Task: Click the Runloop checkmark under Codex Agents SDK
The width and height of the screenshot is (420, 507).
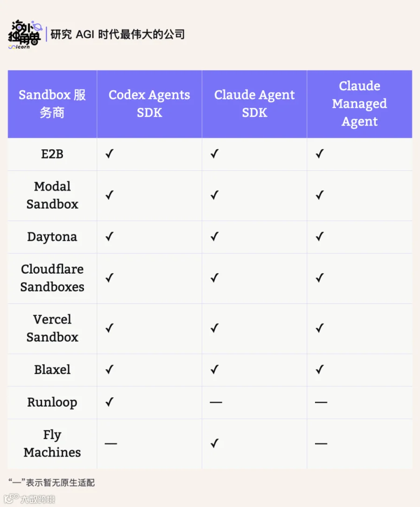Action: (x=110, y=402)
